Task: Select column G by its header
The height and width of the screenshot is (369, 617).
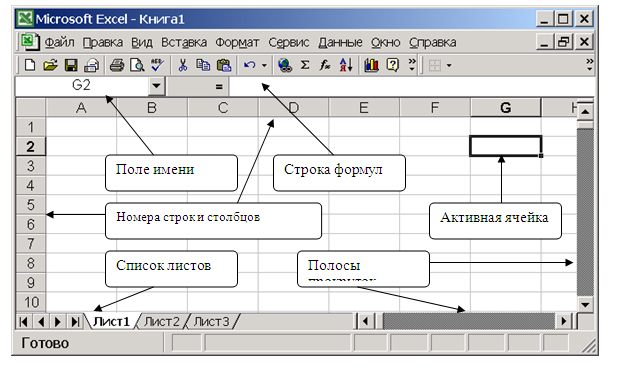Action: [x=506, y=107]
